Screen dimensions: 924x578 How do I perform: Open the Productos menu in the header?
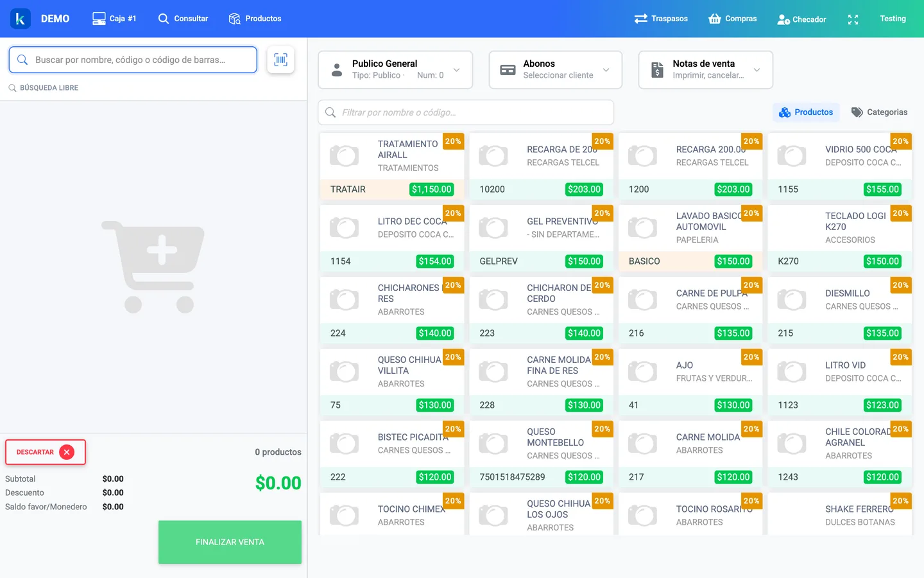point(255,19)
